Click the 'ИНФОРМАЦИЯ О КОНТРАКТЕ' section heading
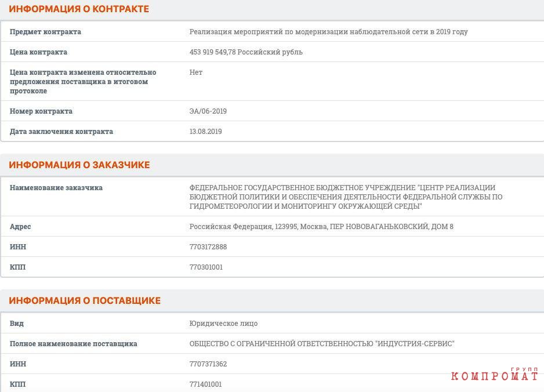The image size is (544, 392). tap(79, 9)
